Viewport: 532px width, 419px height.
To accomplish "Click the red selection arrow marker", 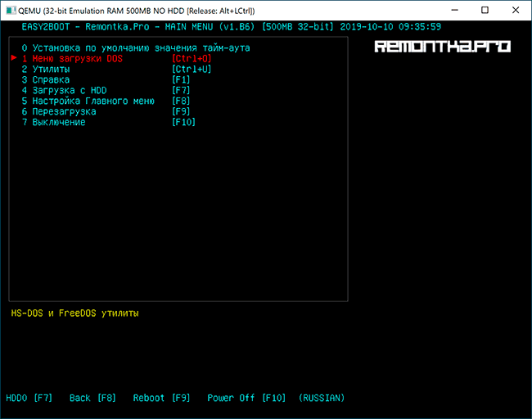I will [x=14, y=57].
